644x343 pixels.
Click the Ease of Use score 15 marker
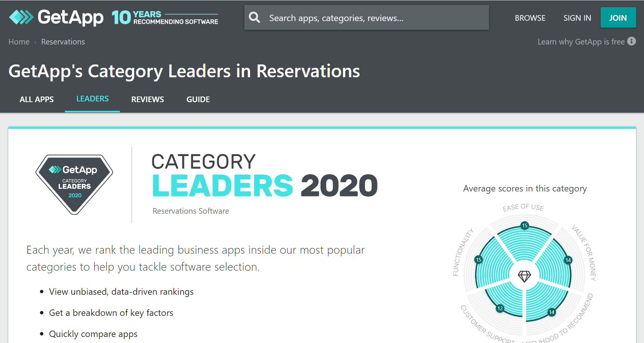524,225
